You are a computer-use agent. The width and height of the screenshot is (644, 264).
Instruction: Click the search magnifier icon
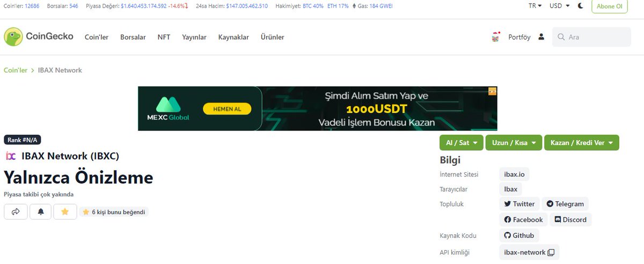point(561,37)
